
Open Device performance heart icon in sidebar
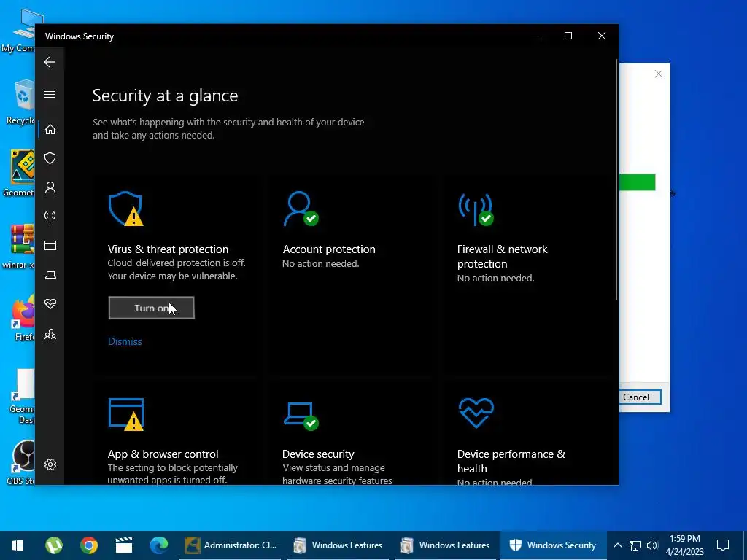coord(50,304)
